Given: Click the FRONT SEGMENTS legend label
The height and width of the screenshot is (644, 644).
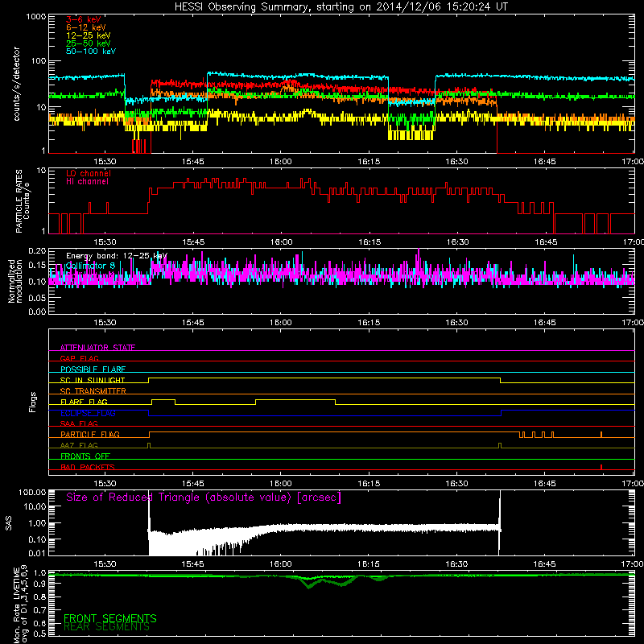Looking at the screenshot, I should tap(110, 618).
